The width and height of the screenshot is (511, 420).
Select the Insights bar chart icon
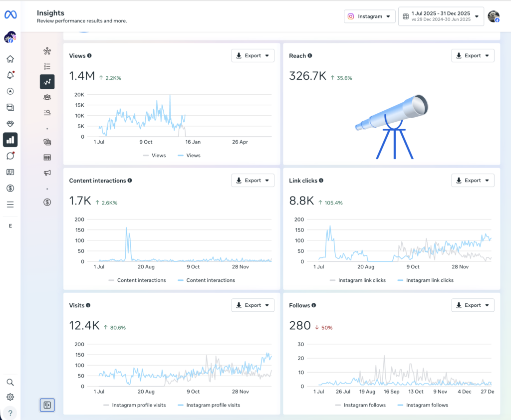point(10,140)
